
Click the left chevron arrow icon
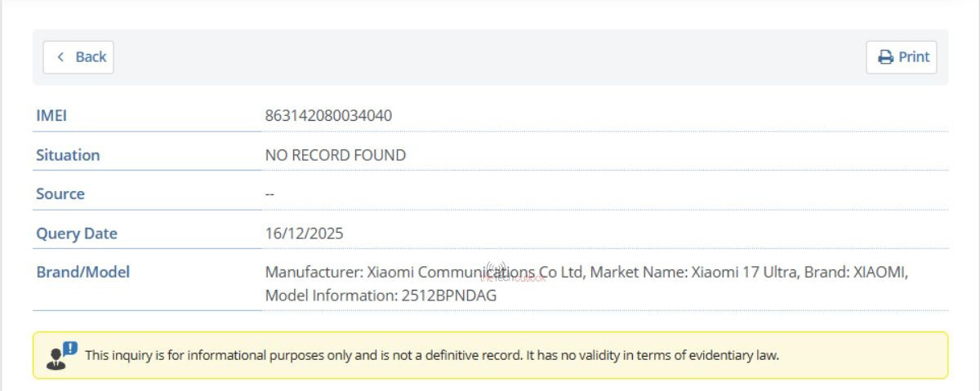(x=60, y=57)
